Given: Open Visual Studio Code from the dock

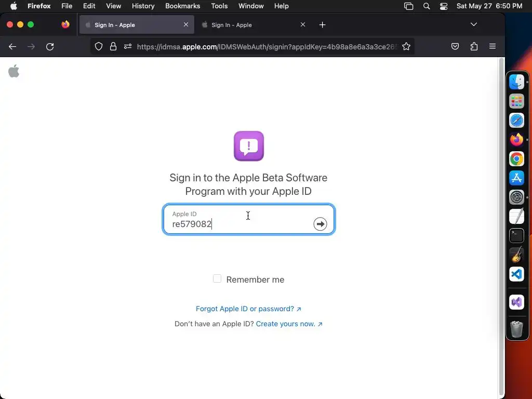Looking at the screenshot, I should 516,274.
